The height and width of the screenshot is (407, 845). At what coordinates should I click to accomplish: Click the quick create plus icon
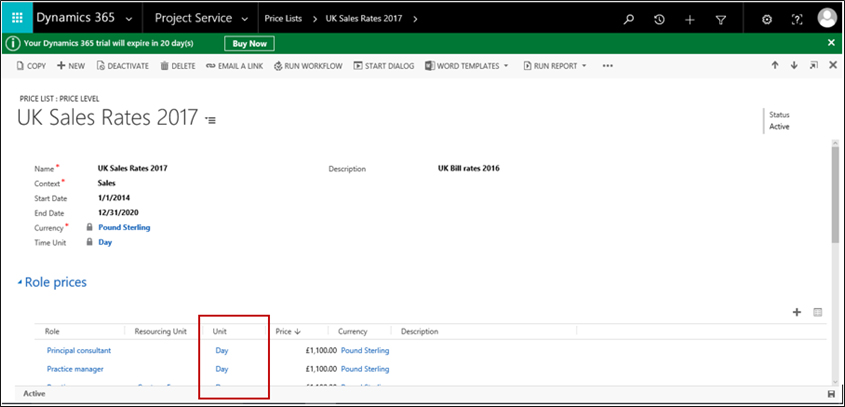pyautogui.click(x=690, y=19)
